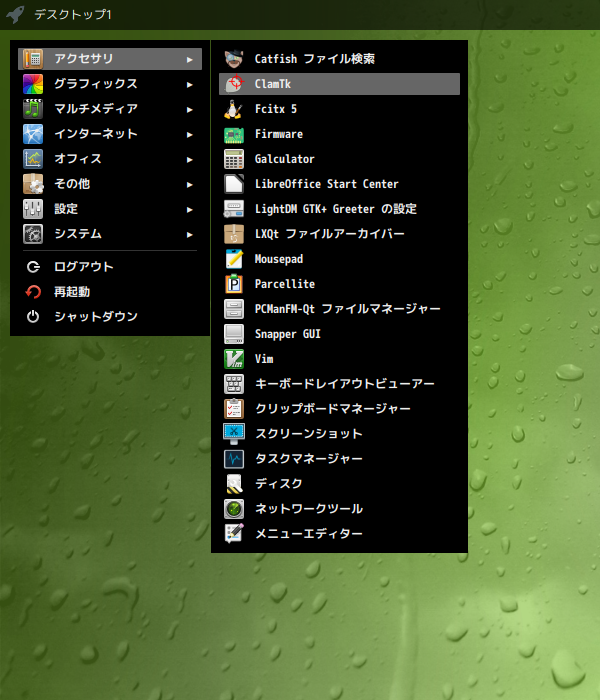Expand the インターネット submenu arrow

point(190,134)
